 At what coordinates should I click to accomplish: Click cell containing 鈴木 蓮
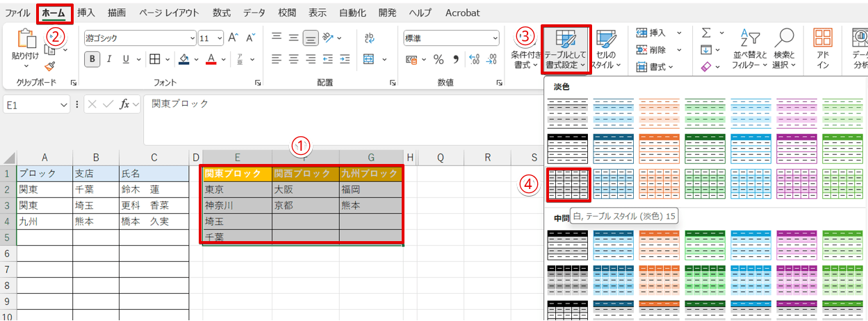(x=154, y=190)
